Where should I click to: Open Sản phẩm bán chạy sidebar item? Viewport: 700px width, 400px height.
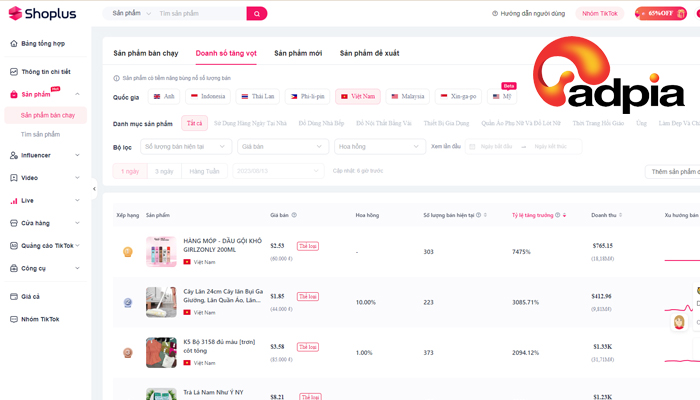pos(46,115)
